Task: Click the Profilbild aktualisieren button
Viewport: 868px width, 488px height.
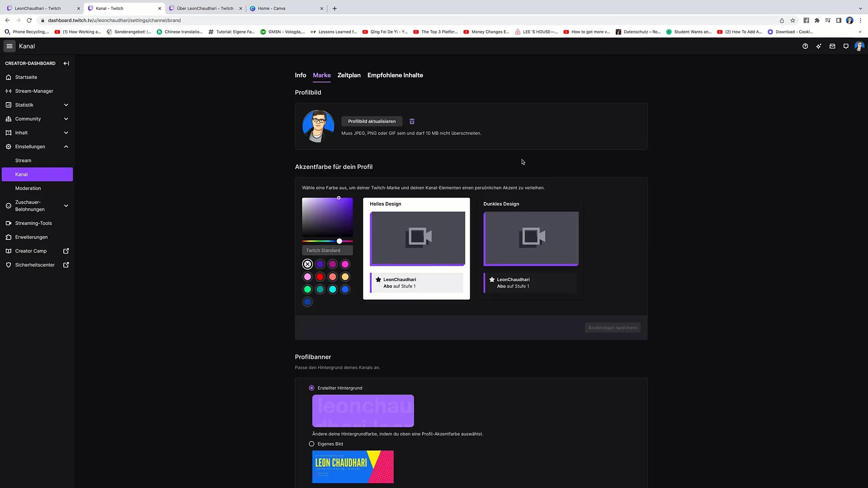Action: (x=372, y=121)
